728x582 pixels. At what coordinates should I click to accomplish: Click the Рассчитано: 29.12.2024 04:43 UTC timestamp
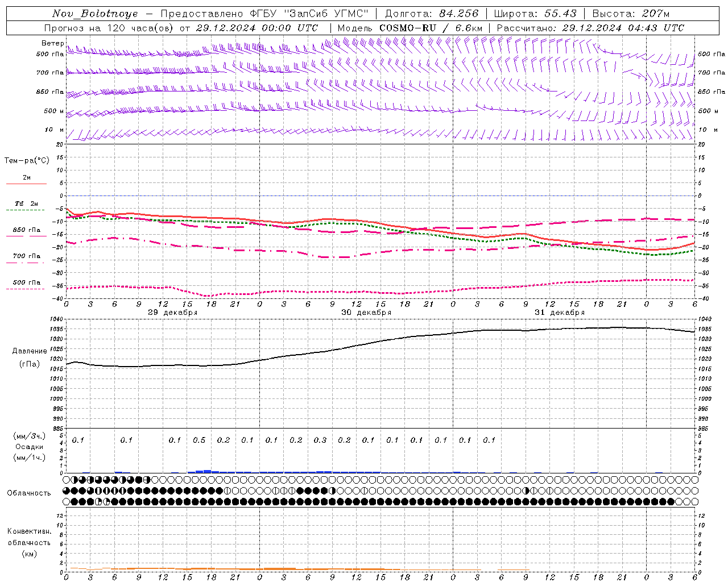coord(590,28)
